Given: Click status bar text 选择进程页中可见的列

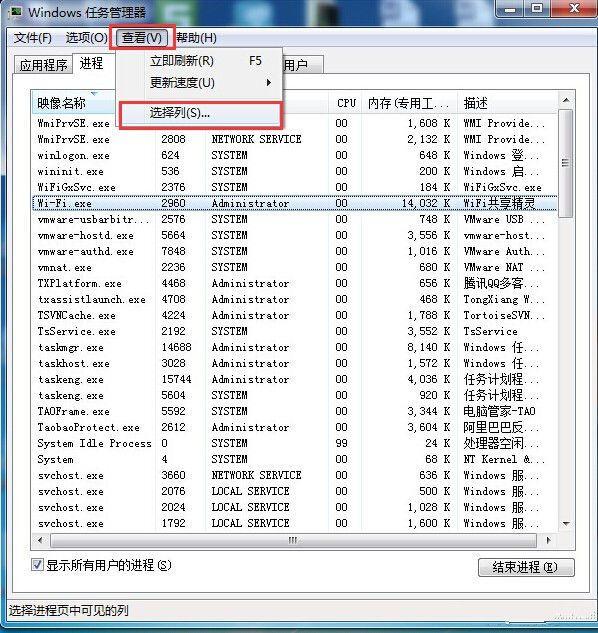Looking at the screenshot, I should tap(69, 610).
